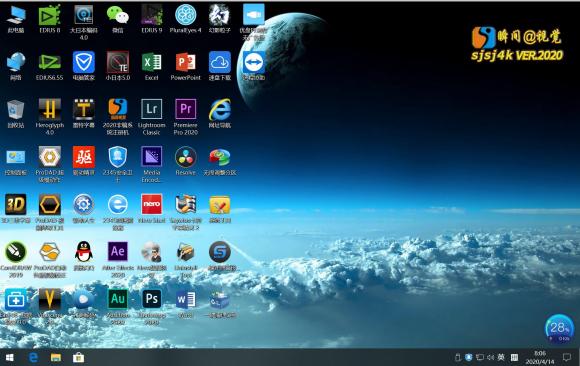580x366 pixels.
Task: Click the USB safely-remove tray icon
Action: click(x=458, y=357)
